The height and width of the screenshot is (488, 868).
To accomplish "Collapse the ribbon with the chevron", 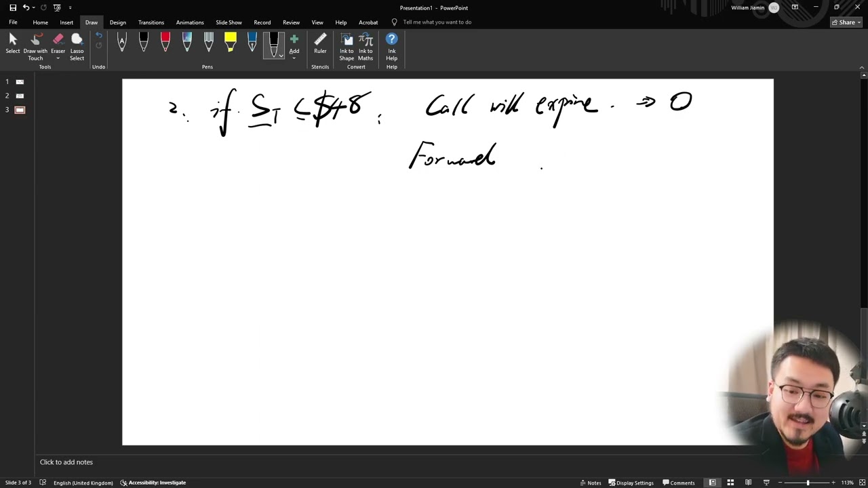I will pos(862,67).
